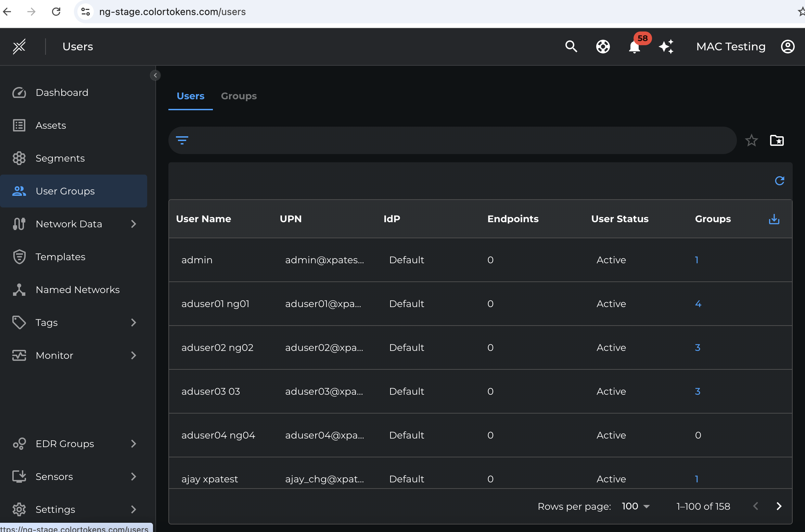The height and width of the screenshot is (532, 805).
Task: Download users list via export icon
Action: click(774, 219)
